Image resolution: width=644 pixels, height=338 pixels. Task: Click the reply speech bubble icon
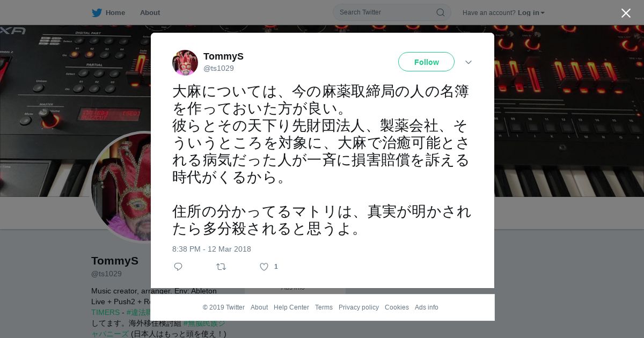[x=178, y=267]
